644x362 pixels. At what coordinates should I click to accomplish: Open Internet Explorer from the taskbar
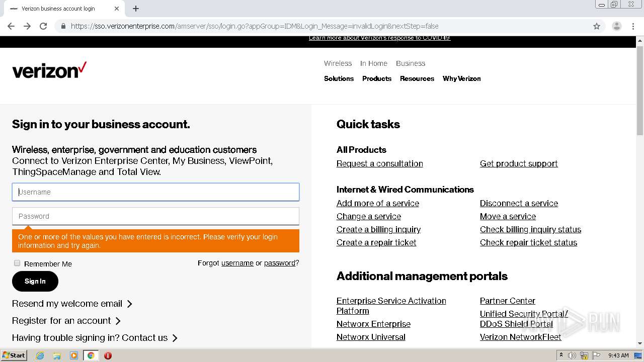(x=40, y=355)
